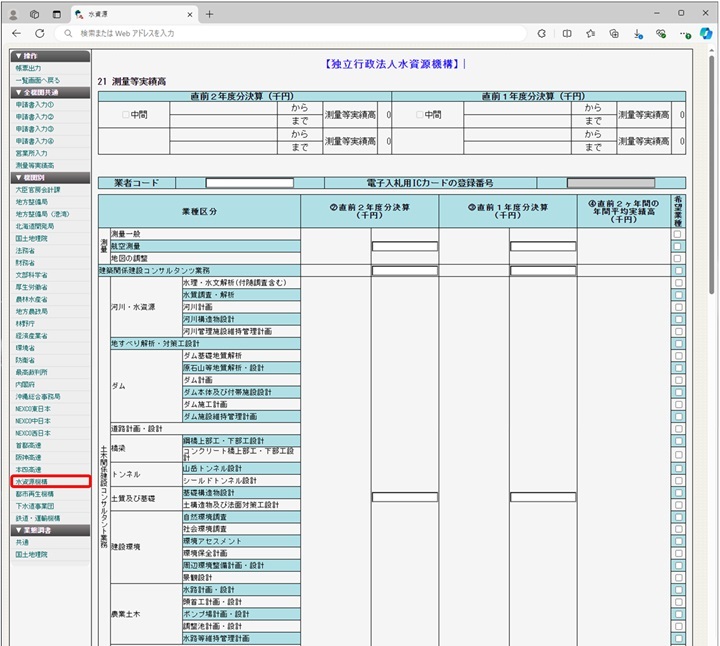720x646 pixels.
Task: Open 帳票出力 in sidebar
Action: coord(28,68)
